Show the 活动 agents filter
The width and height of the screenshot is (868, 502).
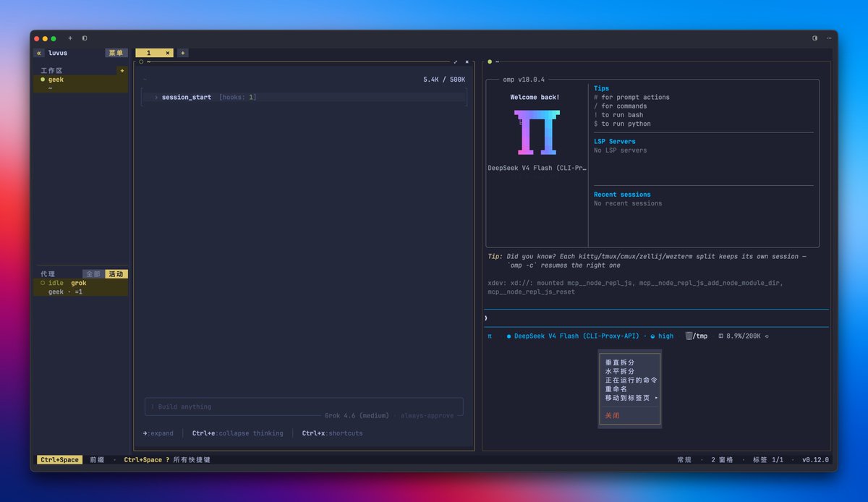116,274
